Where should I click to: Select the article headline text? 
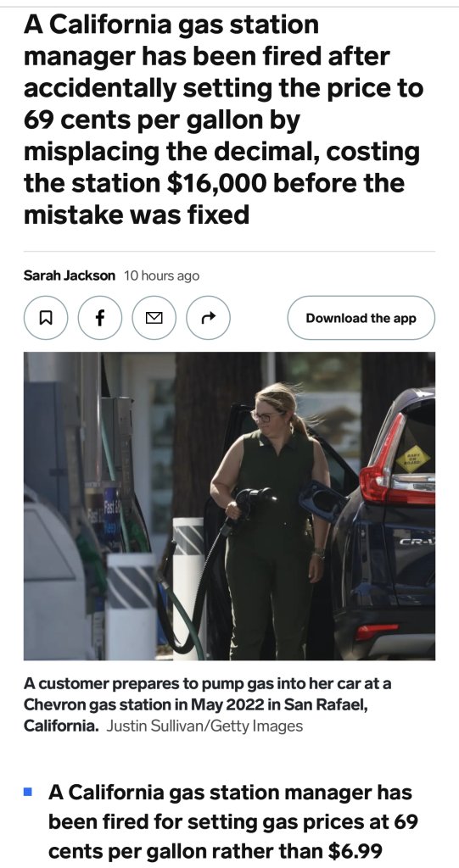click(x=223, y=120)
